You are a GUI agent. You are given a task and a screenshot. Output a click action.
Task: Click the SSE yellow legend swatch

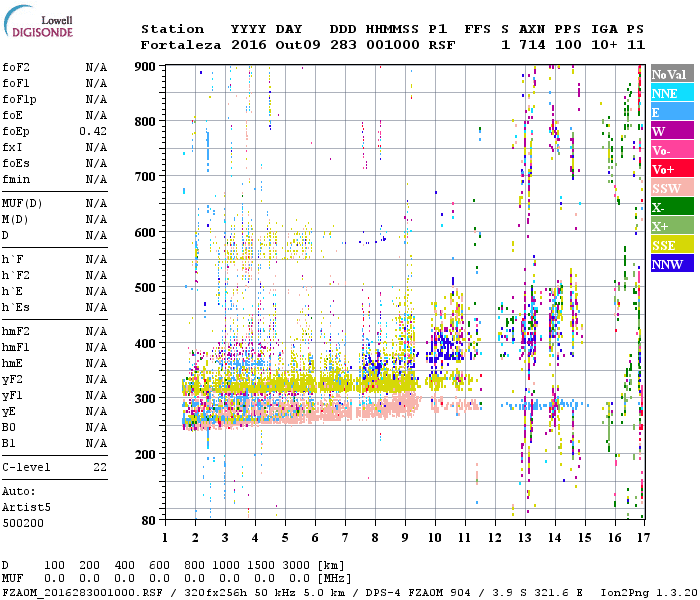point(671,245)
